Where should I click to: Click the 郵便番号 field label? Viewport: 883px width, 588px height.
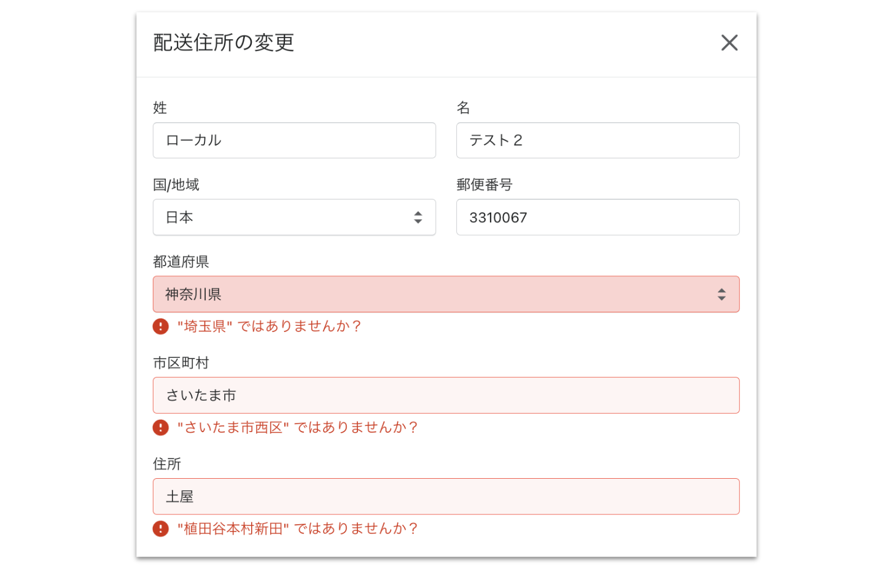(484, 185)
